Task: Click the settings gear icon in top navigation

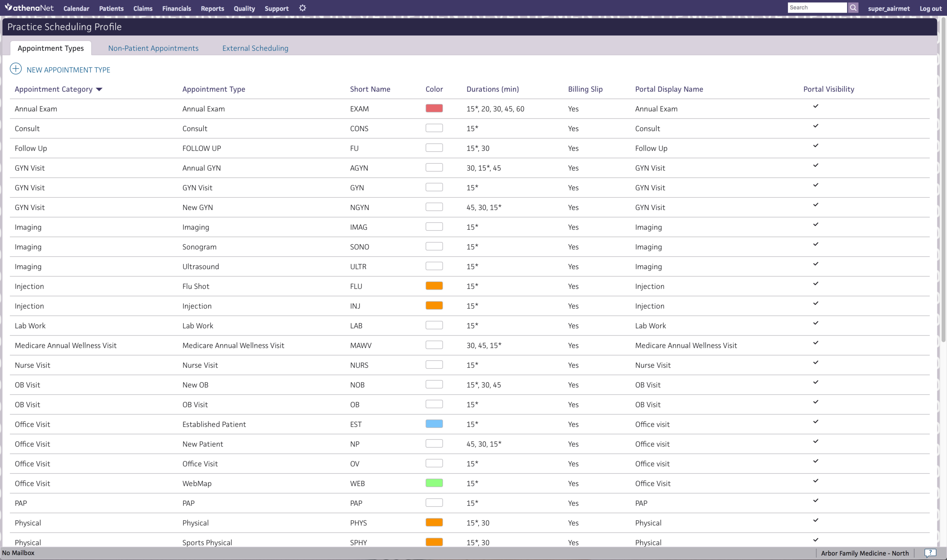Action: pos(302,8)
